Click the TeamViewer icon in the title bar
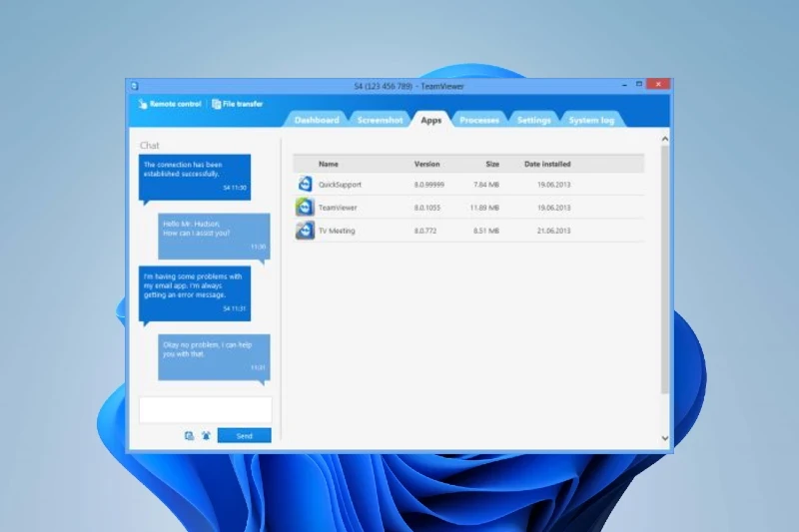Viewport: 799px width, 532px height. (135, 86)
